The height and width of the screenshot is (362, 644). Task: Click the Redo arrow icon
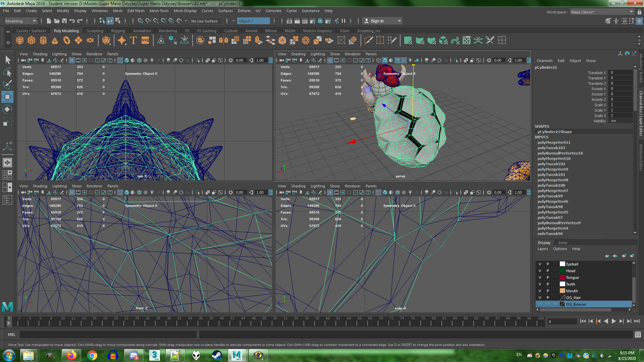[x=80, y=21]
